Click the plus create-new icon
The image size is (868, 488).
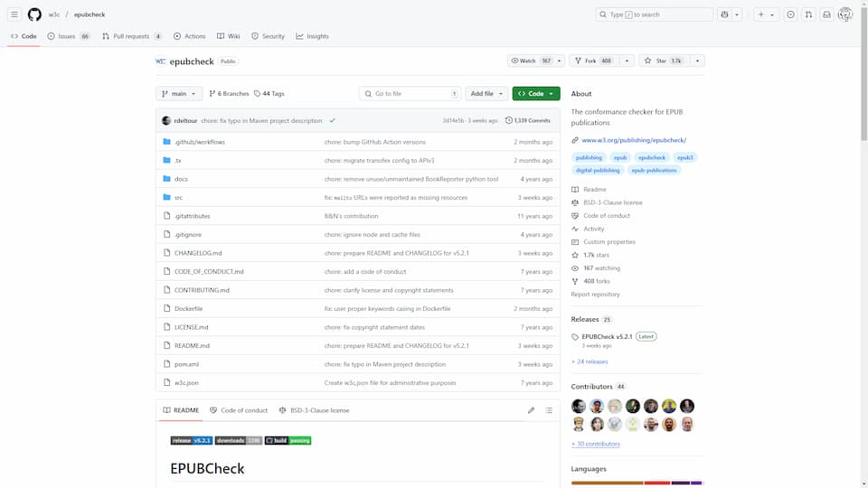(761, 14)
